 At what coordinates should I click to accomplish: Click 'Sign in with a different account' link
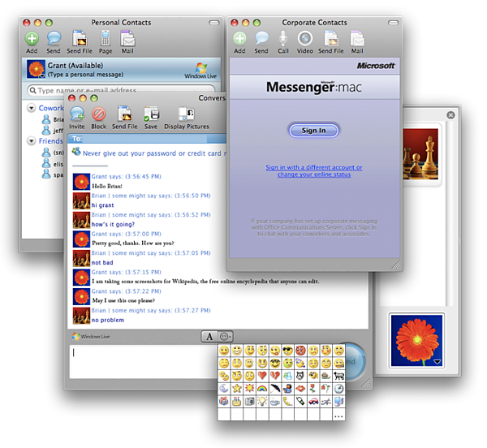[313, 168]
